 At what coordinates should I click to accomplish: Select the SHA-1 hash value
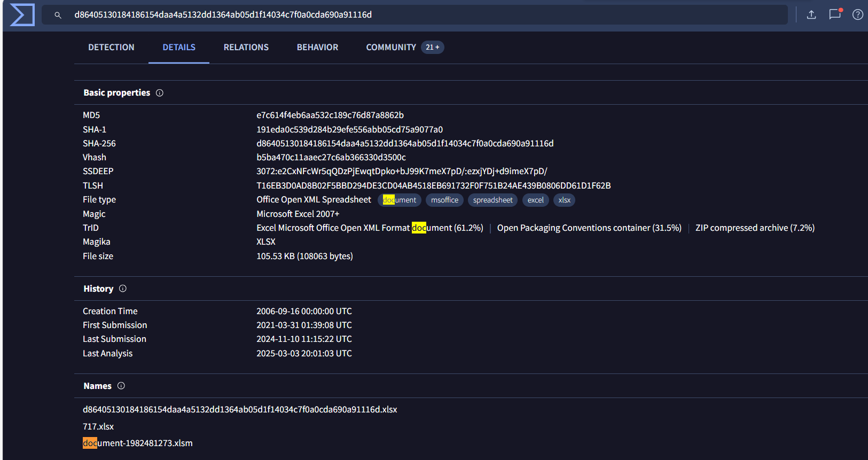[349, 129]
